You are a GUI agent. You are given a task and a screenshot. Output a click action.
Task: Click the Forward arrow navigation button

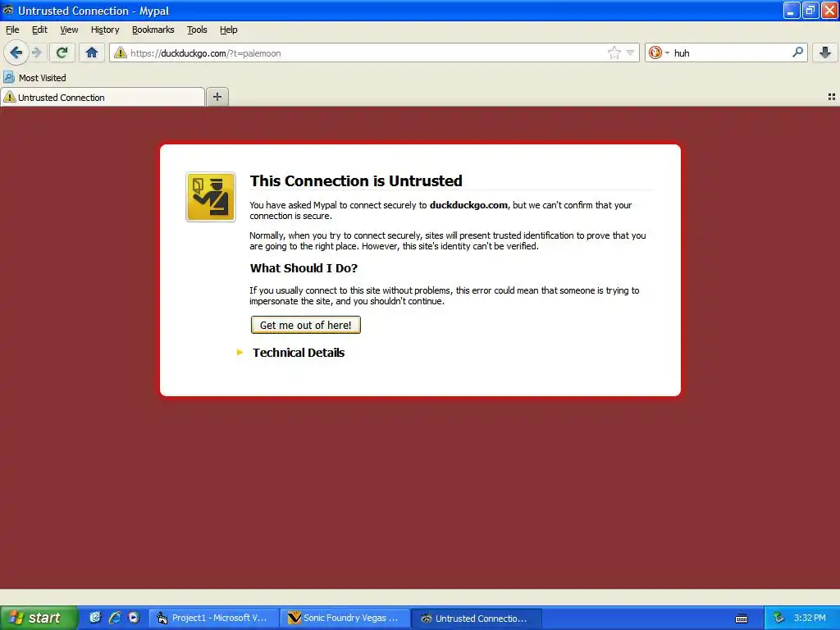(x=37, y=52)
